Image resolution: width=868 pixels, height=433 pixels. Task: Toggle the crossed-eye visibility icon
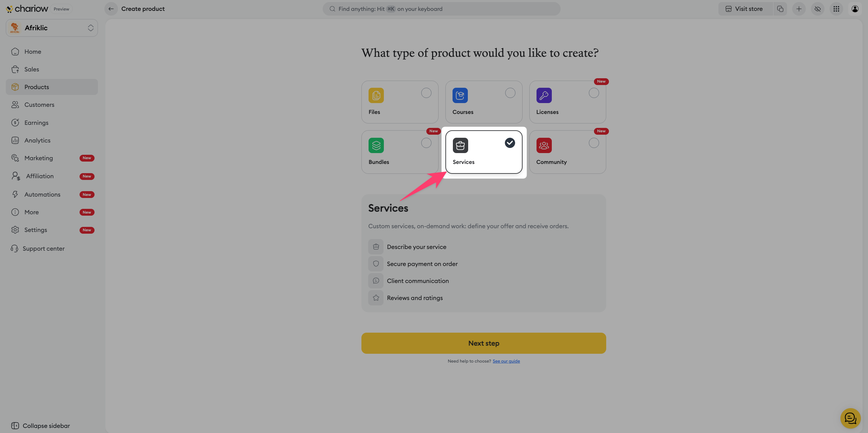[817, 9]
